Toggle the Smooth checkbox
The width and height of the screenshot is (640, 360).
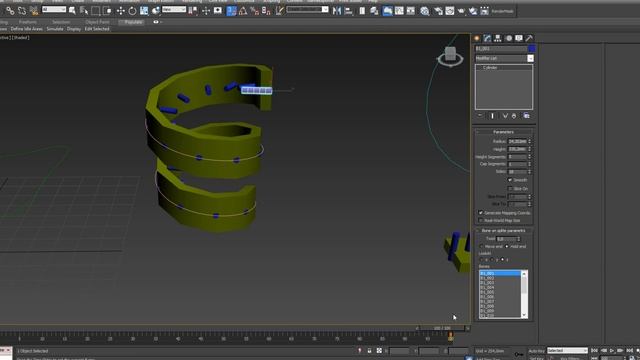[510, 180]
